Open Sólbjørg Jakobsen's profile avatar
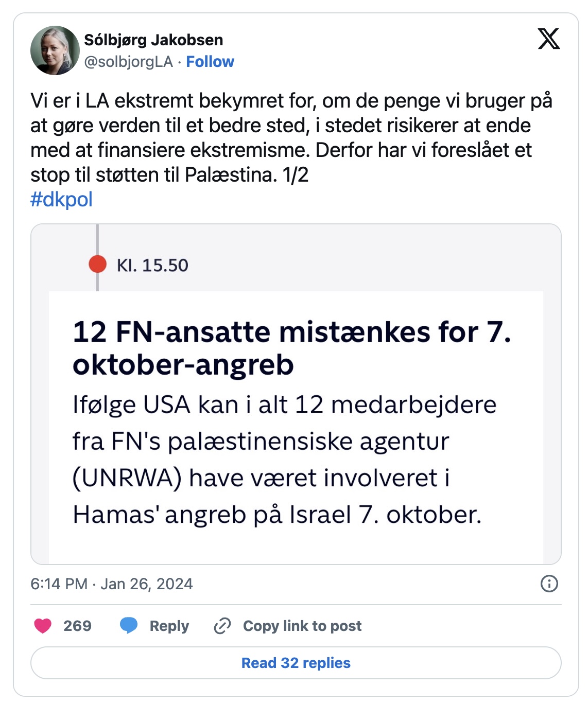The image size is (588, 704). point(55,50)
